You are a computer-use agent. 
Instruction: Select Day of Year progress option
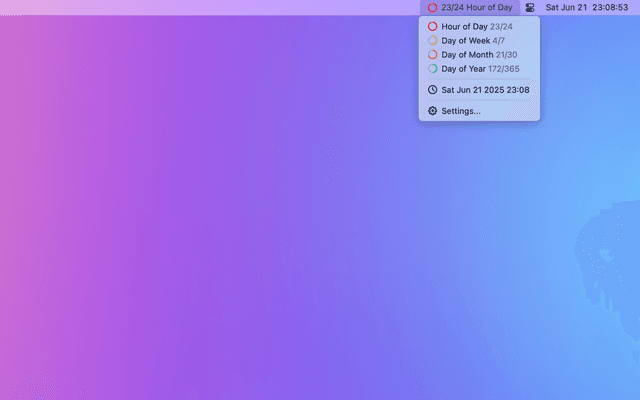(464, 69)
